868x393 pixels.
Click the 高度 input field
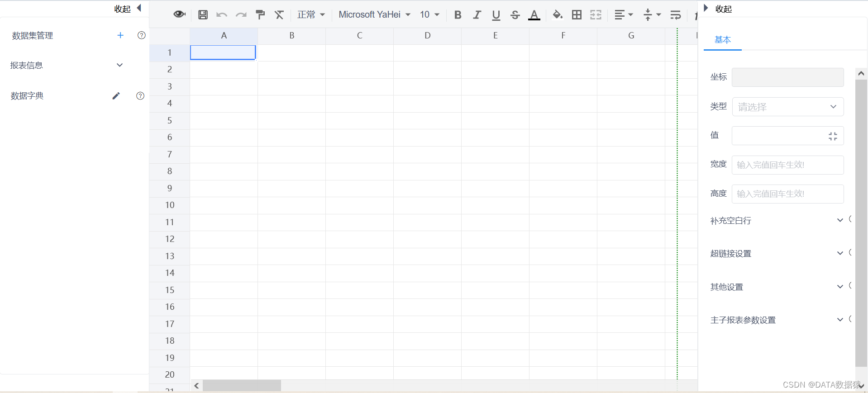[787, 194]
